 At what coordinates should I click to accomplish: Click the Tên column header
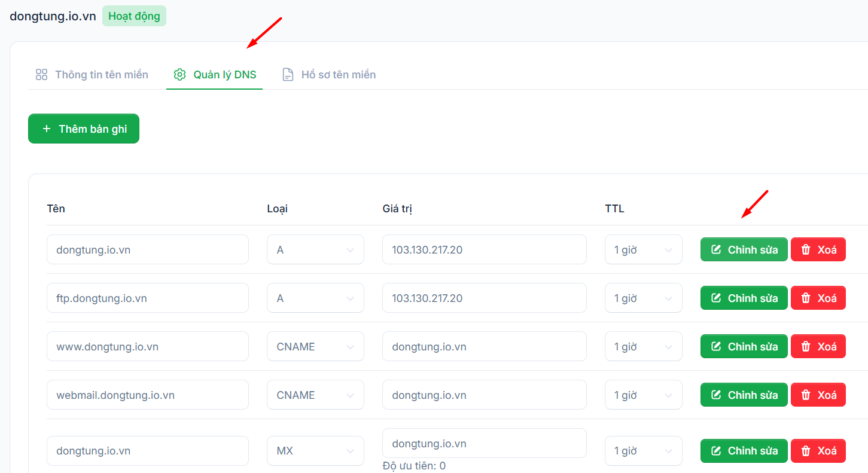pyautogui.click(x=56, y=209)
